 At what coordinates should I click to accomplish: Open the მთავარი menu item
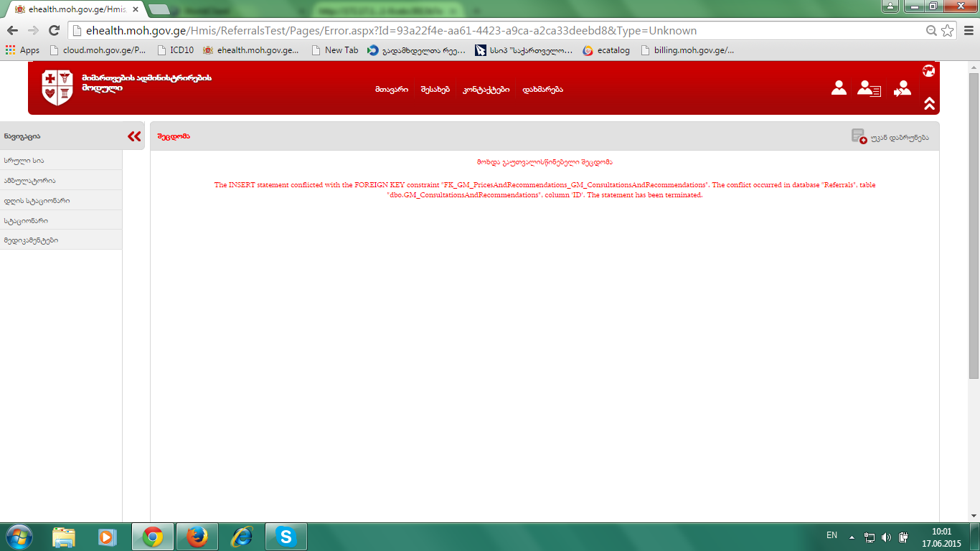click(391, 90)
